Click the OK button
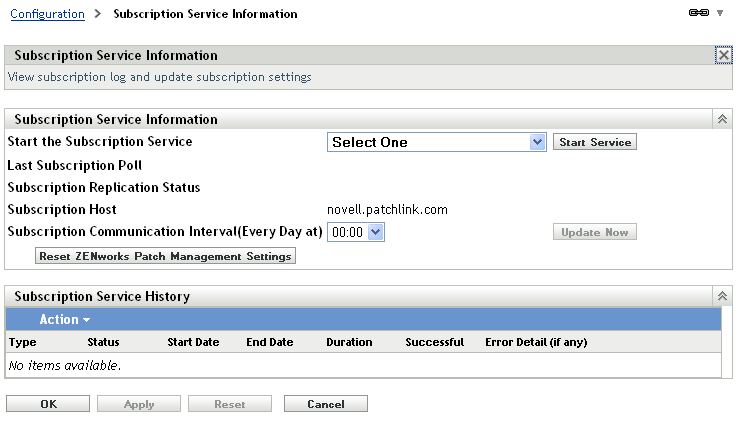 [x=49, y=404]
